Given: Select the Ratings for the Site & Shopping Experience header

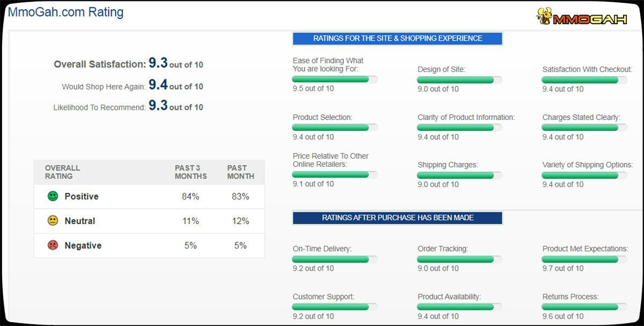Looking at the screenshot, I should (397, 39).
